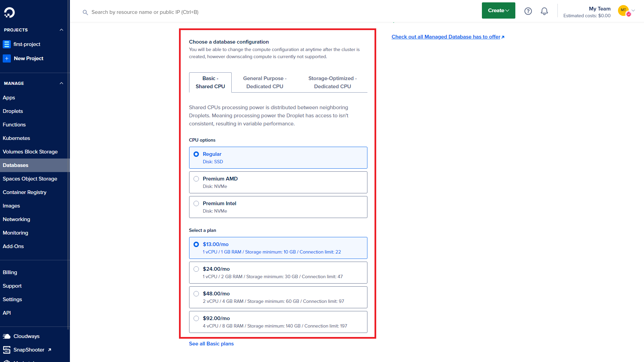Click the Cloudways cloud icon
This screenshot has height=362, width=644.
[x=6, y=336]
